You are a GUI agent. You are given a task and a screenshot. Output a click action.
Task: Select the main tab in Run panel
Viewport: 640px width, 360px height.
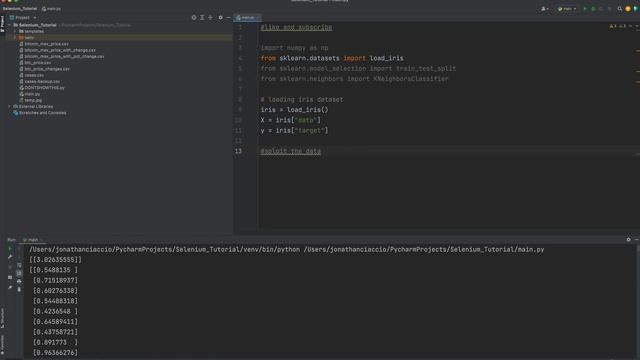click(x=32, y=240)
